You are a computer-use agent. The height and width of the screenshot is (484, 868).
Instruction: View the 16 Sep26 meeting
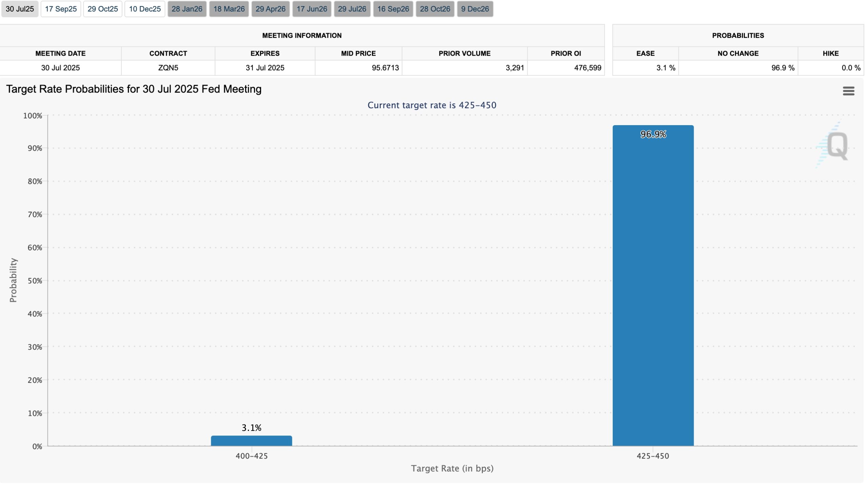point(393,9)
